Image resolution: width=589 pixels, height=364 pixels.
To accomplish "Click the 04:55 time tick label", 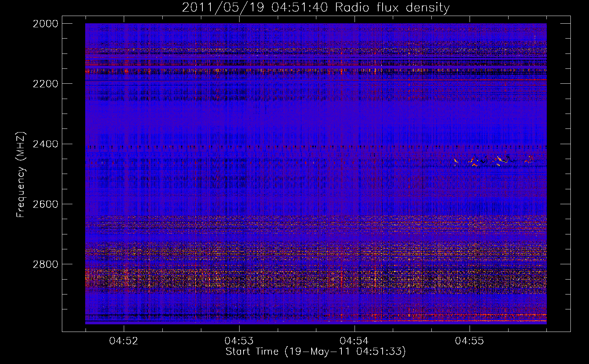I will click(470, 341).
